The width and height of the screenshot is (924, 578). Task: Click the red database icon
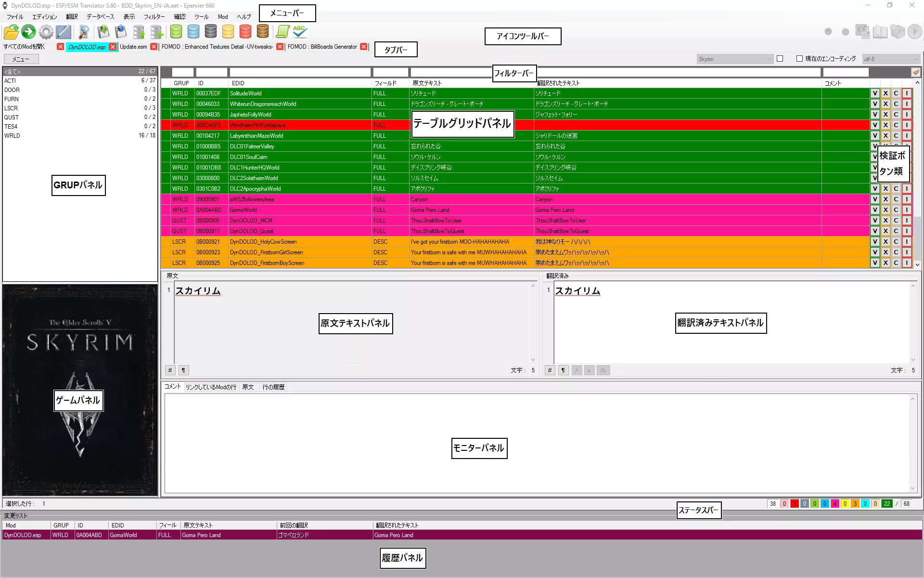coord(245,32)
